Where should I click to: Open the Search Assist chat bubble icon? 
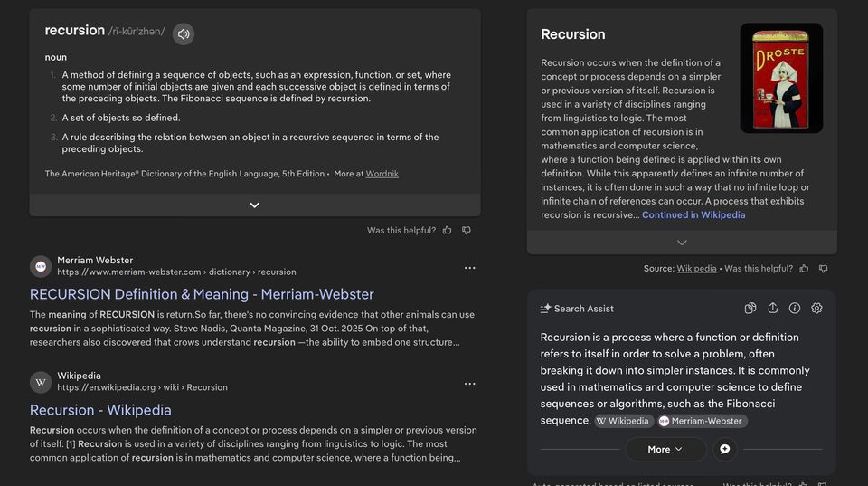[724, 450]
